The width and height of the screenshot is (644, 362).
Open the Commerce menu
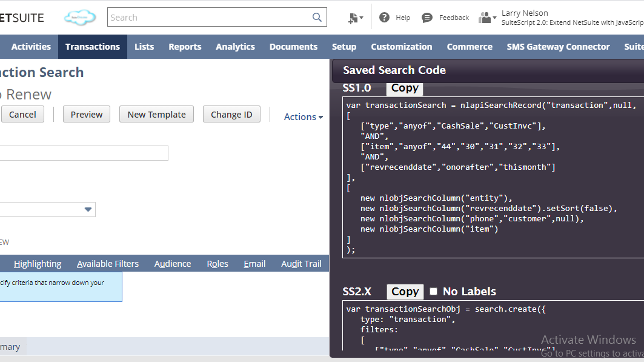[470, 47]
